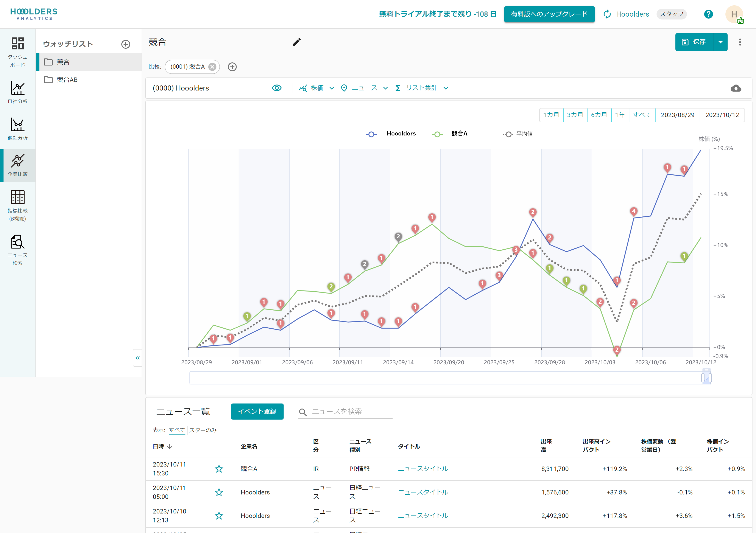The height and width of the screenshot is (533, 756).
Task: Open the dropdown arrow beside 保存
Action: [720, 42]
